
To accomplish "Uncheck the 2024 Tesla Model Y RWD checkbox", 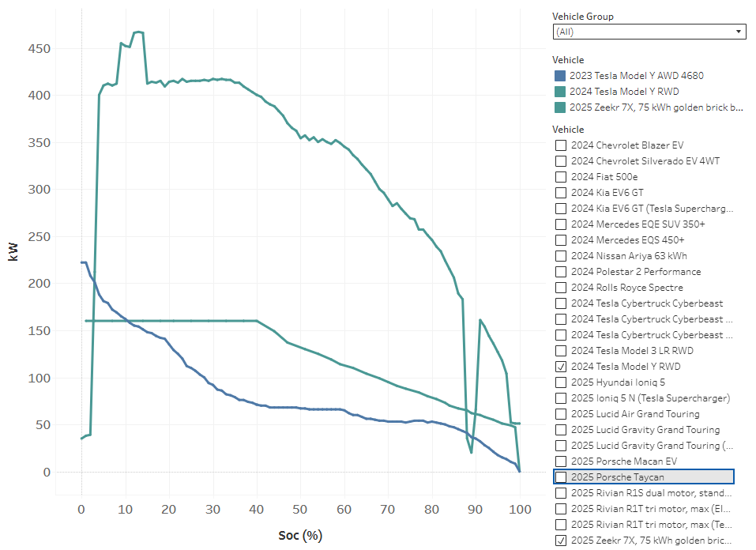I will point(561,367).
